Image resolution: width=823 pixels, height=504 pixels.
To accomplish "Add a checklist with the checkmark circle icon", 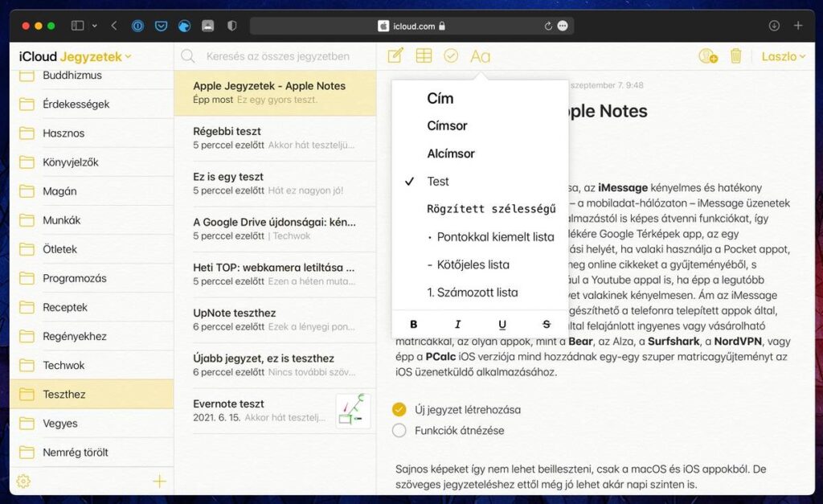I will [451, 55].
